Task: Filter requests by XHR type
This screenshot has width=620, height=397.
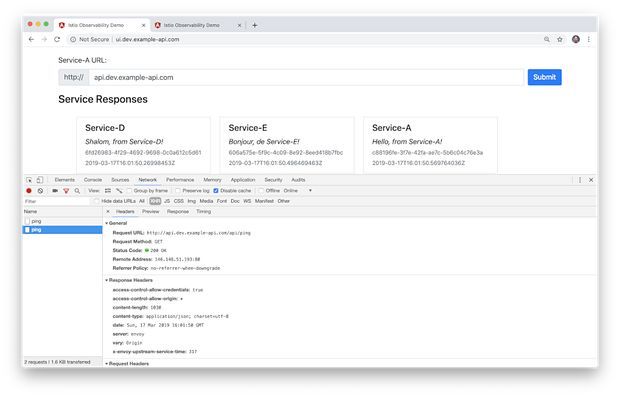Action: 155,201
